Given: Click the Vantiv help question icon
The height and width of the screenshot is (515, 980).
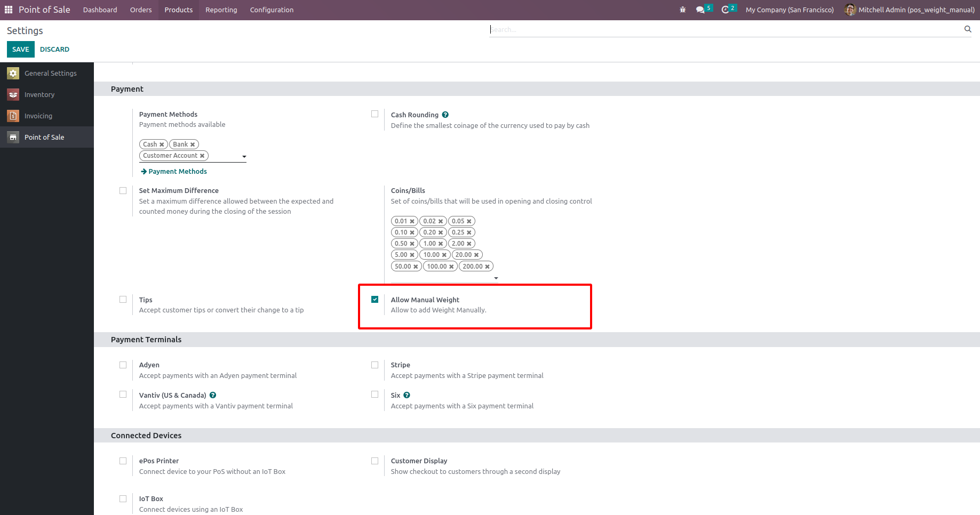Looking at the screenshot, I should (213, 395).
